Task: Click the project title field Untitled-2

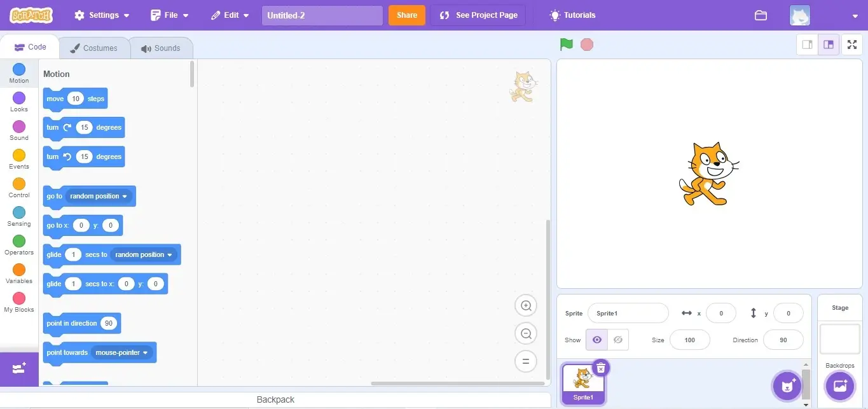Action: click(322, 15)
